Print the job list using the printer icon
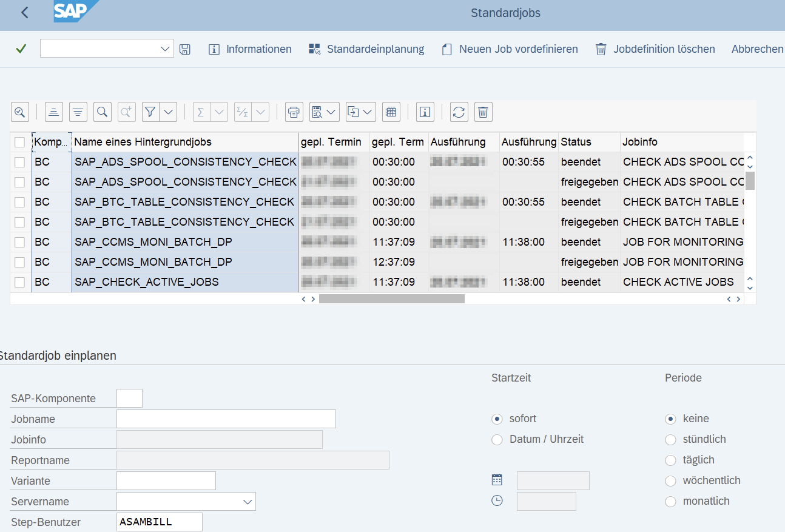 pyautogui.click(x=294, y=112)
